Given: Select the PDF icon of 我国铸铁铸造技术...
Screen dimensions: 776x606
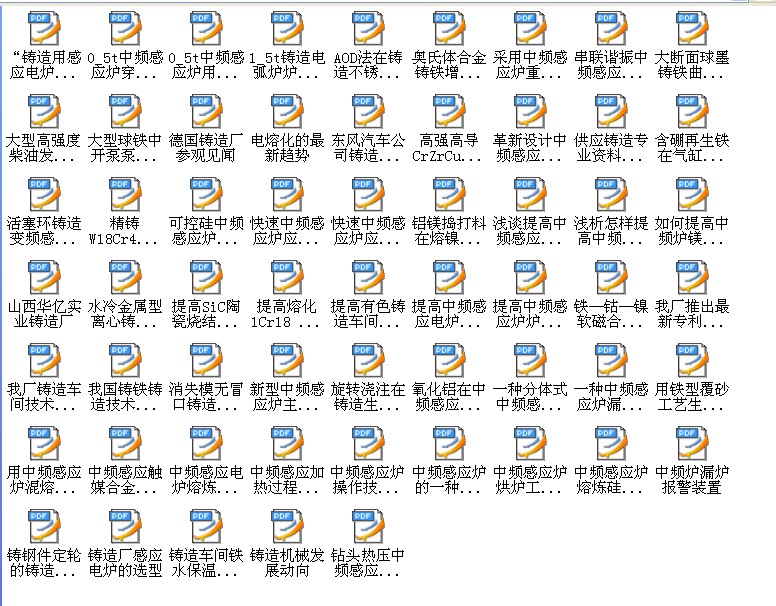Looking at the screenshot, I should click(125, 360).
